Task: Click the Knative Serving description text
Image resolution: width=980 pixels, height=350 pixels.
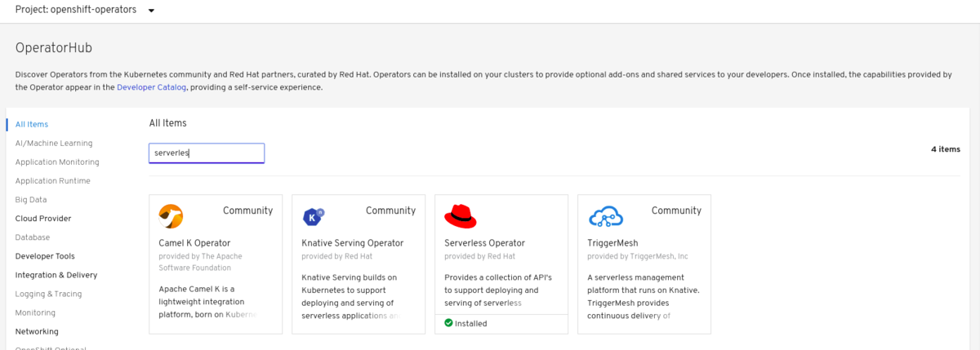Action: tap(351, 296)
